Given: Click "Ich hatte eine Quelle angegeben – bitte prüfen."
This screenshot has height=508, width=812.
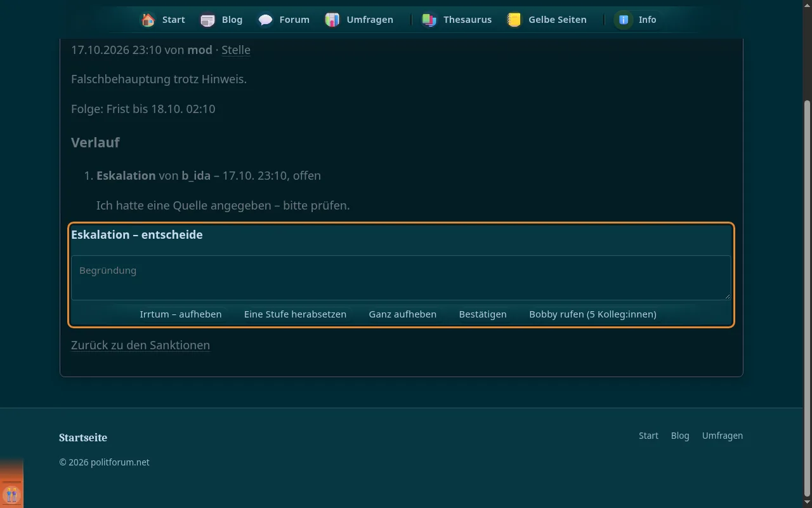Looking at the screenshot, I should click(x=223, y=205).
